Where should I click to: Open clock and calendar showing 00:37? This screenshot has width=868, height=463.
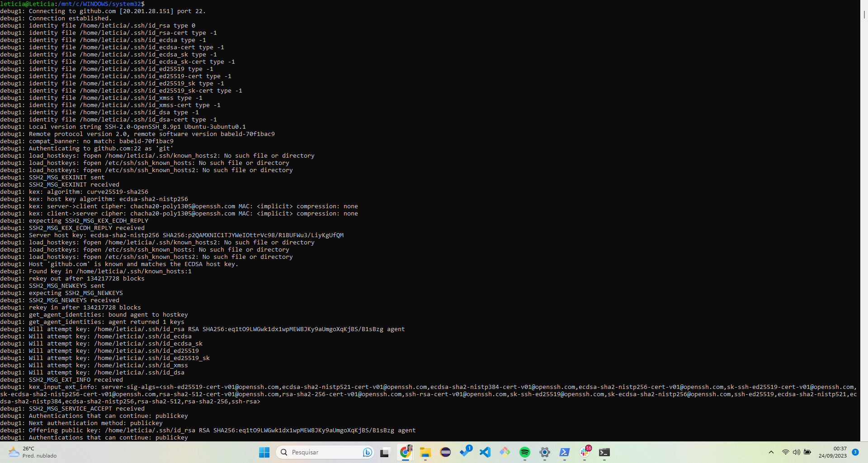pos(833,452)
